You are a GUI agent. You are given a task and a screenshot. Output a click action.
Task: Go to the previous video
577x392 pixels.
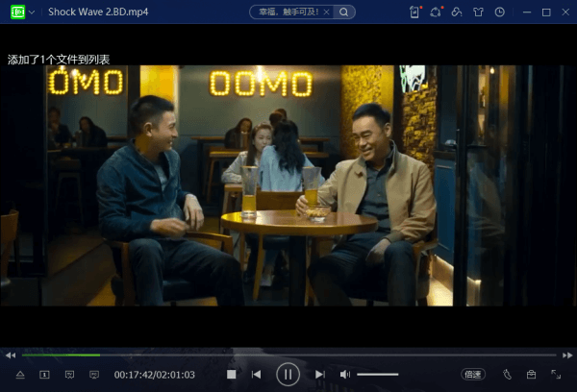(x=257, y=375)
